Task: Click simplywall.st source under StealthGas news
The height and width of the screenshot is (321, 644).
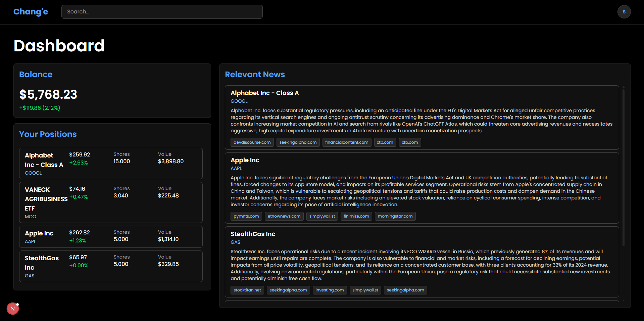Action: [365, 290]
